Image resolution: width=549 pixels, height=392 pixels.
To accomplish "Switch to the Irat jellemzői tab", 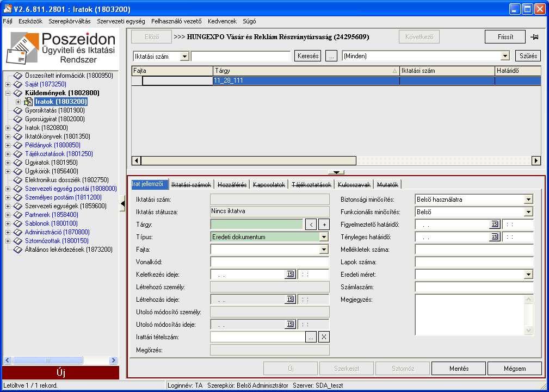I will (x=149, y=184).
